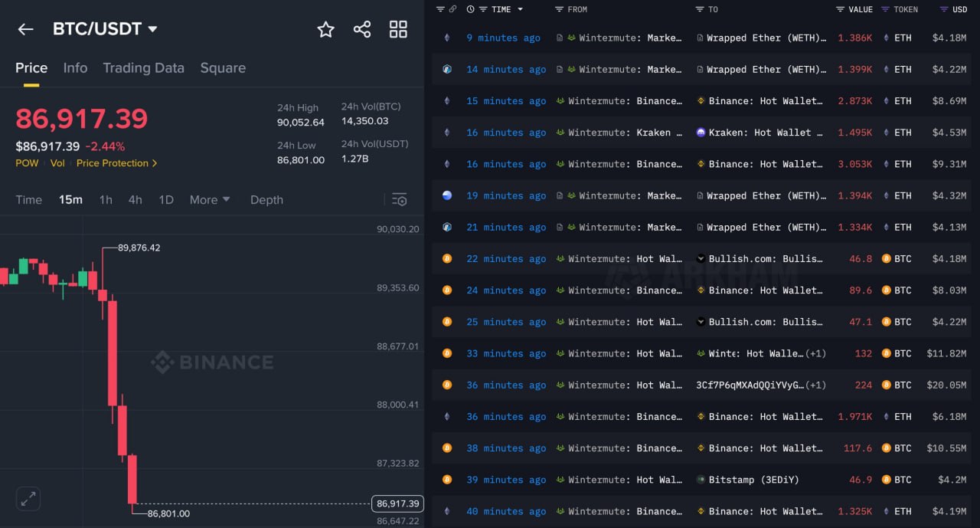Open the TIME sort dropdown arrow
Viewport: 980px width, 528px height.
[521, 9]
